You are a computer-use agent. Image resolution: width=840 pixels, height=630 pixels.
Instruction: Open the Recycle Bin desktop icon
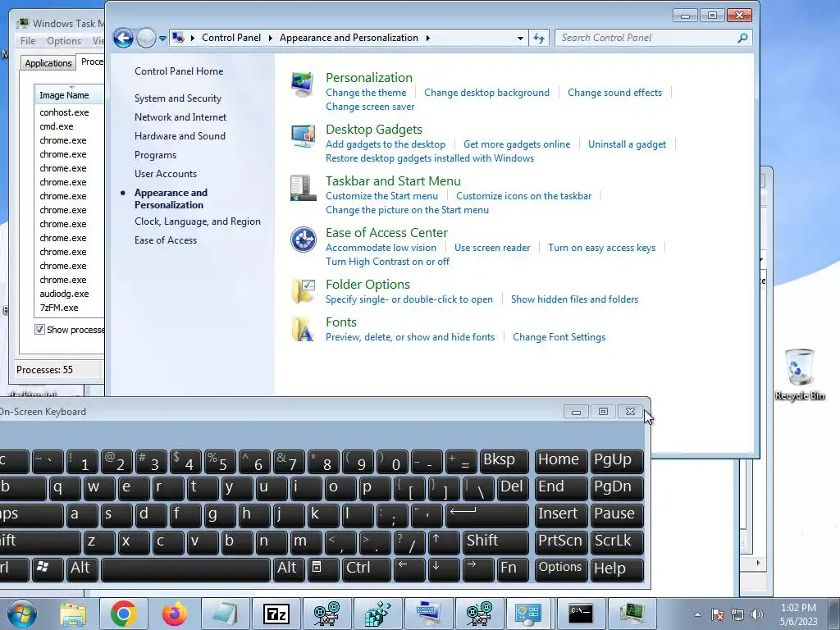click(799, 374)
